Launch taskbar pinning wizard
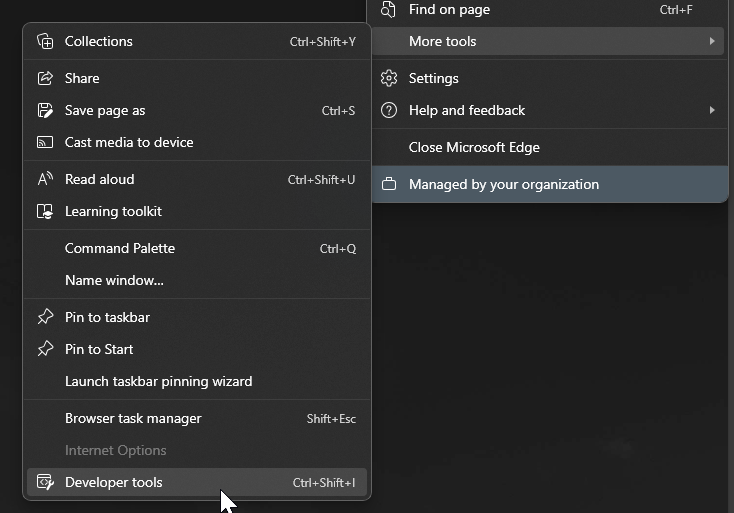Screen dimensions: 734x513 (197, 381)
